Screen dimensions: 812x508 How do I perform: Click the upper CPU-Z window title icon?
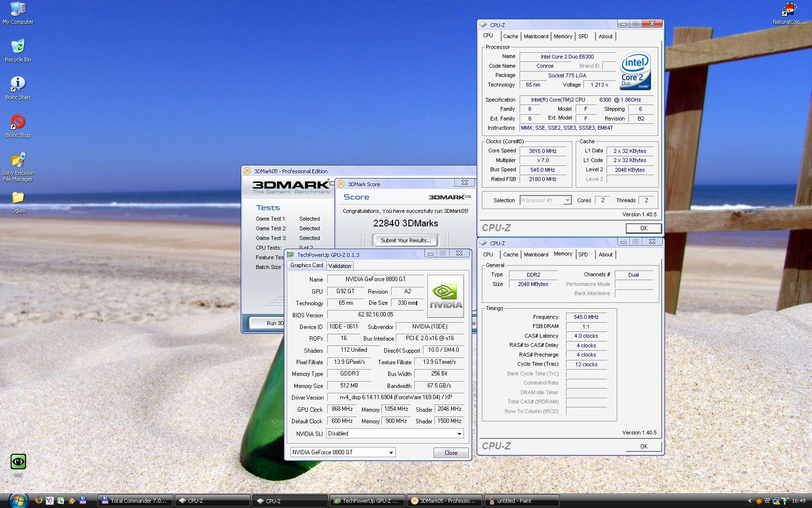(483, 24)
